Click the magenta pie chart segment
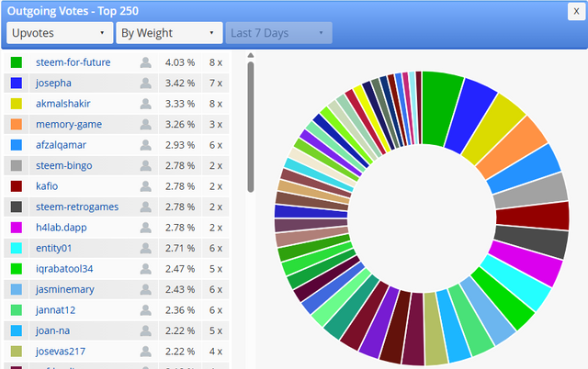The height and width of the screenshot is (369, 588). tap(525, 263)
